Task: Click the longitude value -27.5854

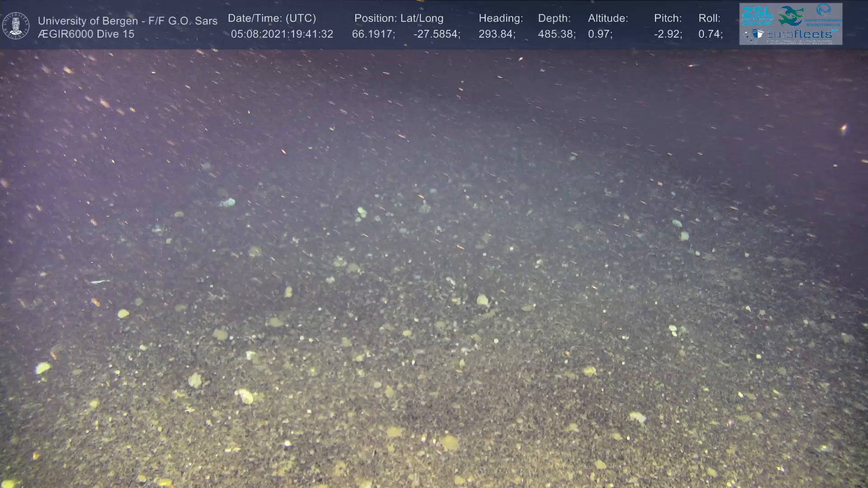Action: point(436,34)
